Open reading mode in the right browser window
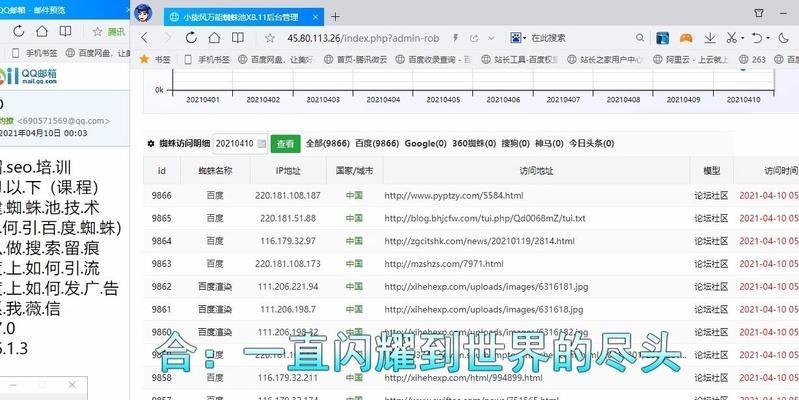Viewport: 799px width, 400px height. (237, 38)
